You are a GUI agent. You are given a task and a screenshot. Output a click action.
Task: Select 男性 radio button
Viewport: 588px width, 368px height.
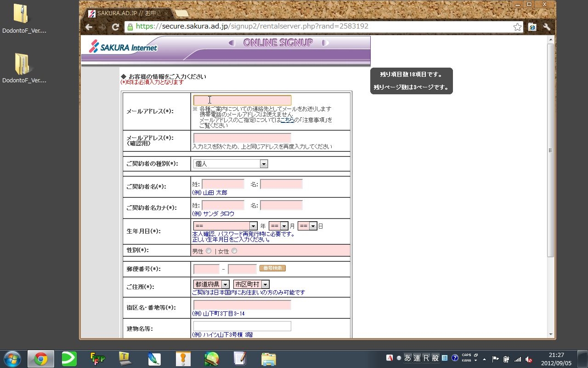pyautogui.click(x=209, y=251)
